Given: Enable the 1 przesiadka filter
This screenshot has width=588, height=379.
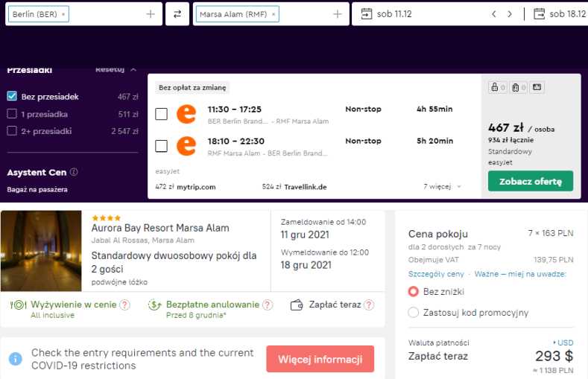Looking at the screenshot, I should 12,114.
